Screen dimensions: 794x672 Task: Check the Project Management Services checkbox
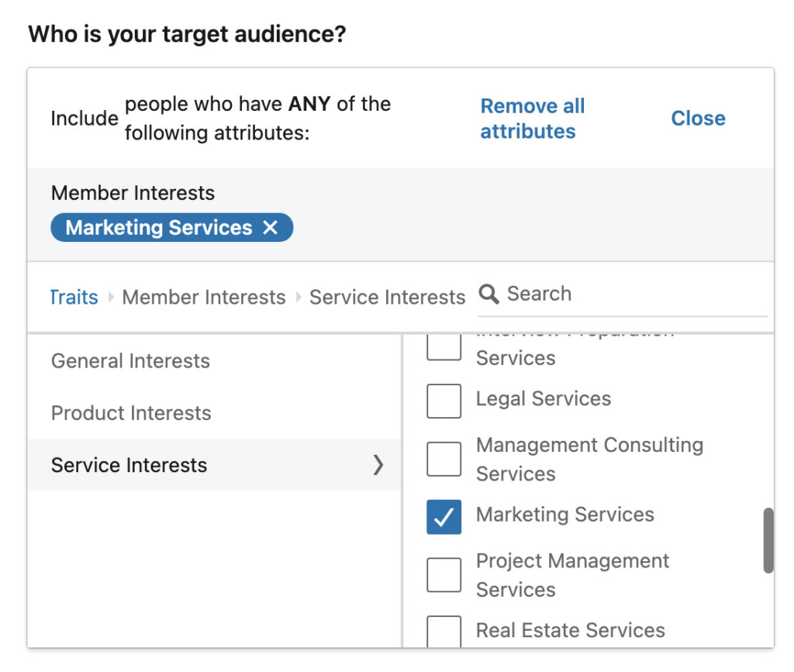pyautogui.click(x=444, y=574)
